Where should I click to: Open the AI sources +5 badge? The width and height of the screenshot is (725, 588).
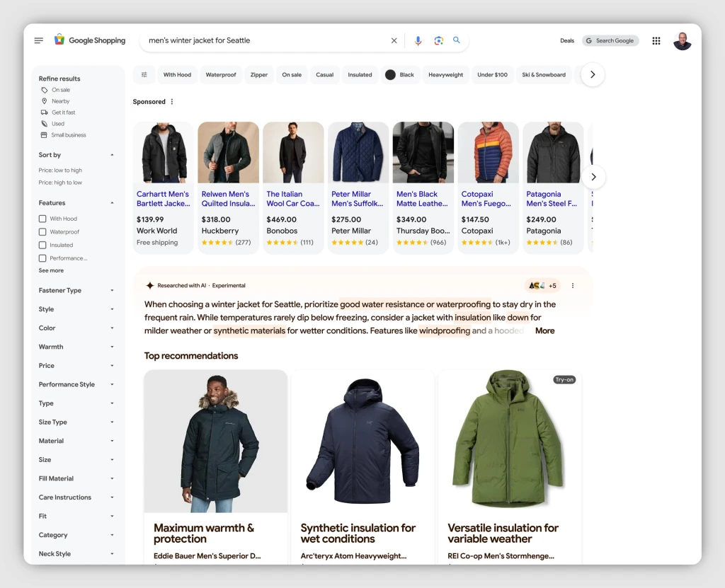point(542,286)
